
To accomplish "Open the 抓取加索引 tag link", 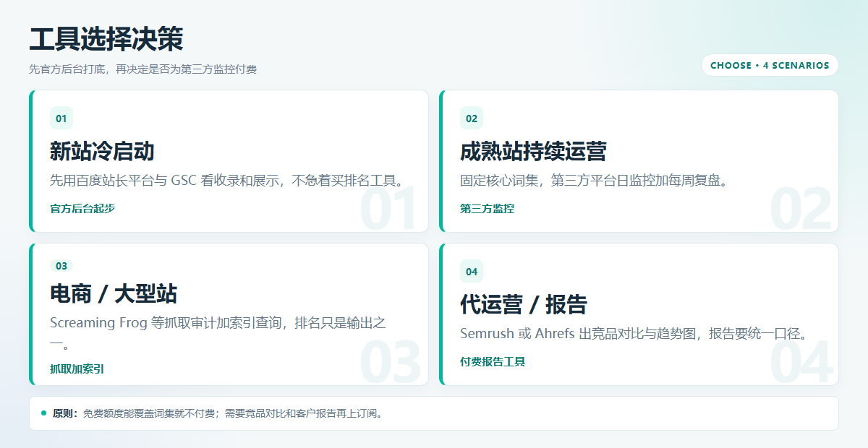I will click(x=77, y=369).
